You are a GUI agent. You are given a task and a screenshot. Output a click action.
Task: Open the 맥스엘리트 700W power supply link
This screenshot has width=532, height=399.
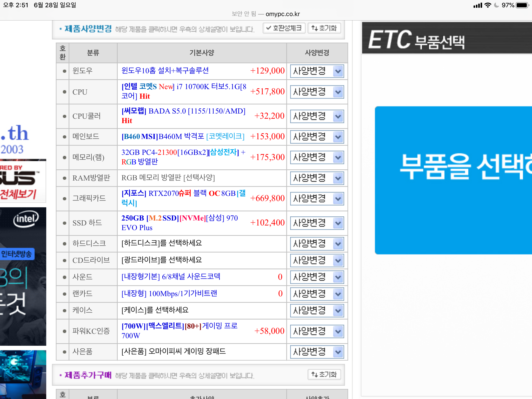click(x=179, y=330)
